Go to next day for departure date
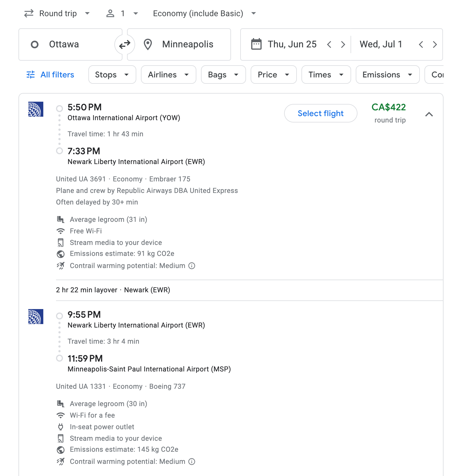This screenshot has height=476, width=462. 343,44
